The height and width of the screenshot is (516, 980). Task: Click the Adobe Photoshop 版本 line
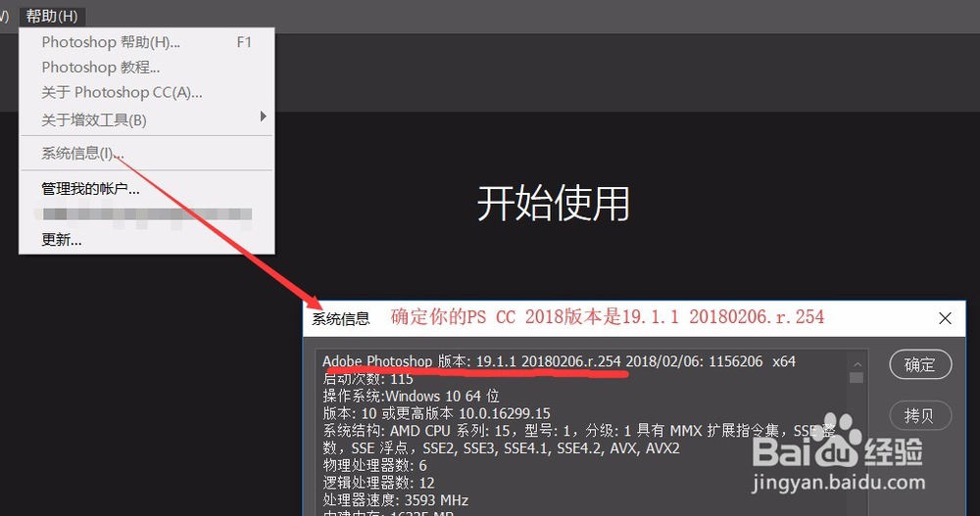click(x=559, y=361)
